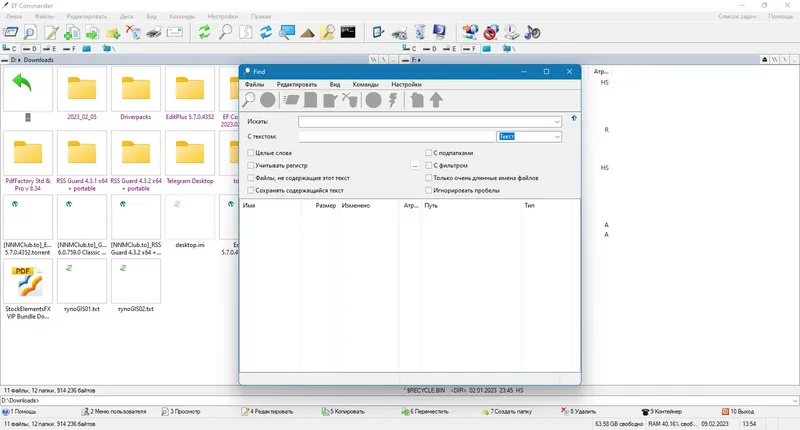Click the blue synchronize arrows icon
This screenshot has width=800, height=430.
click(x=266, y=33)
